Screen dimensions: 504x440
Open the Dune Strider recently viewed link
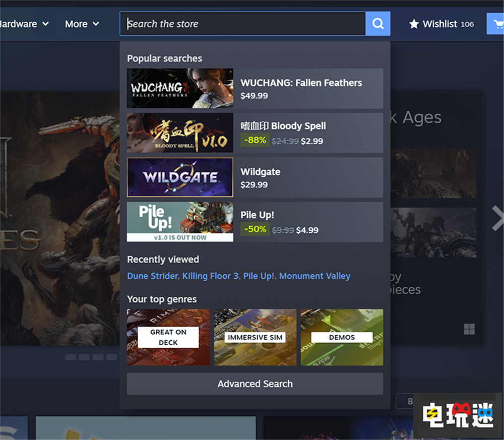(152, 276)
